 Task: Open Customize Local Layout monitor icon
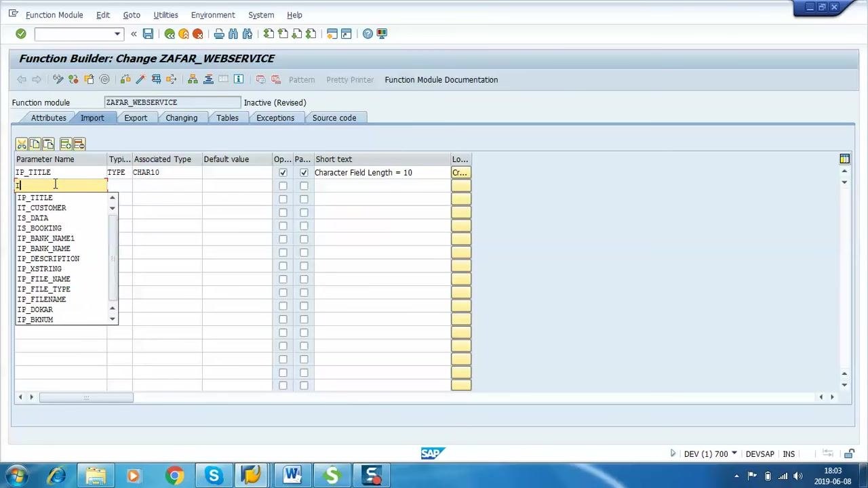pyautogui.click(x=382, y=34)
